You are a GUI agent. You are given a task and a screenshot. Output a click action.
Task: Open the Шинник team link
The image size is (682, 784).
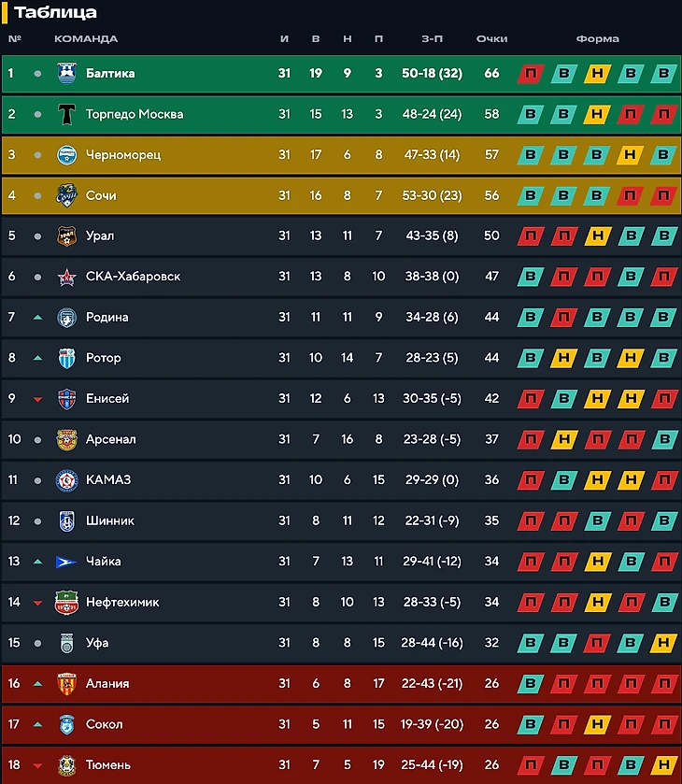coord(109,520)
